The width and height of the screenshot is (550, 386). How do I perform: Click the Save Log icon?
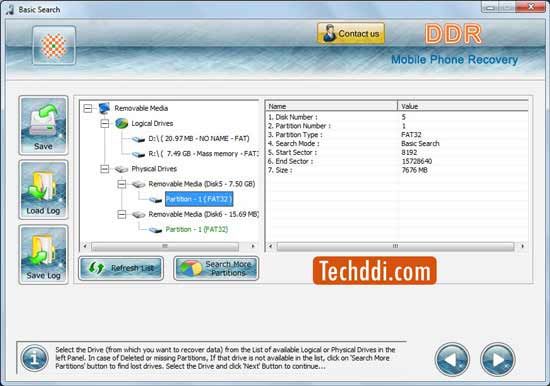(x=43, y=254)
